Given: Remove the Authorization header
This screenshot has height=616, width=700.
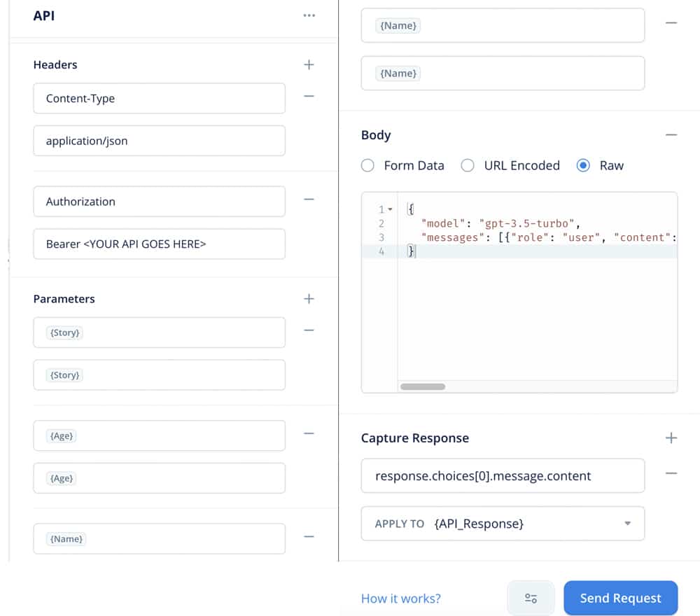Looking at the screenshot, I should click(x=309, y=199).
